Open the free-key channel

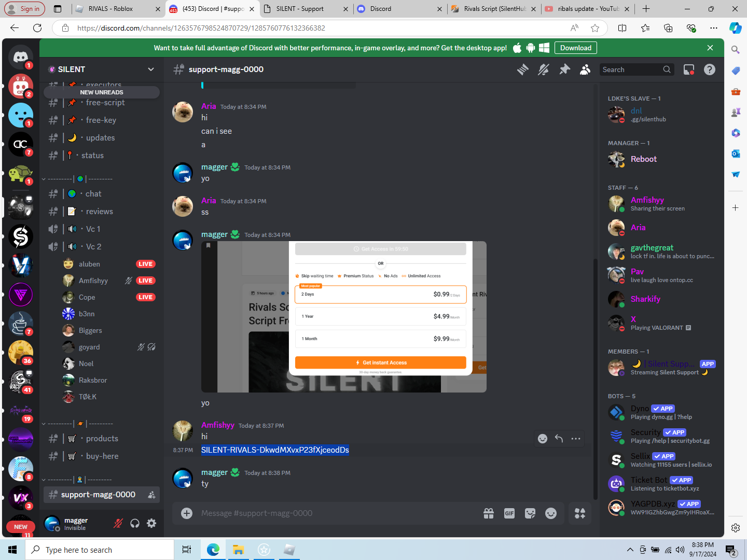pyautogui.click(x=102, y=120)
